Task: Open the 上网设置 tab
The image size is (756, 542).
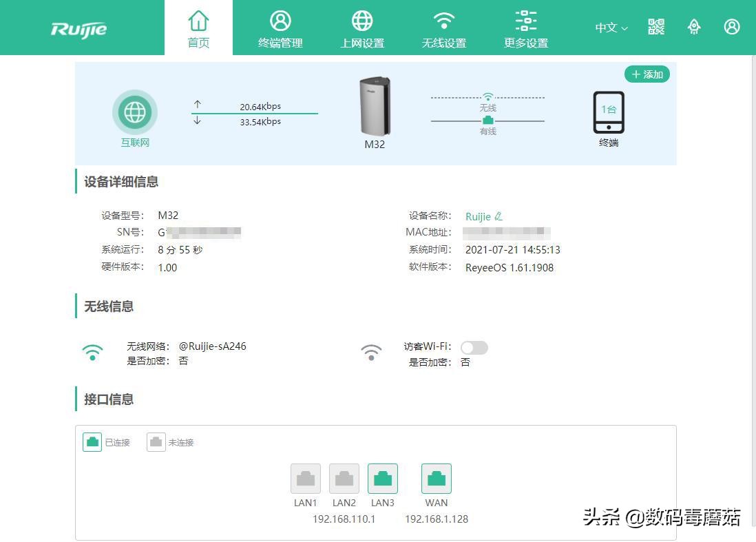Action: coord(361,28)
